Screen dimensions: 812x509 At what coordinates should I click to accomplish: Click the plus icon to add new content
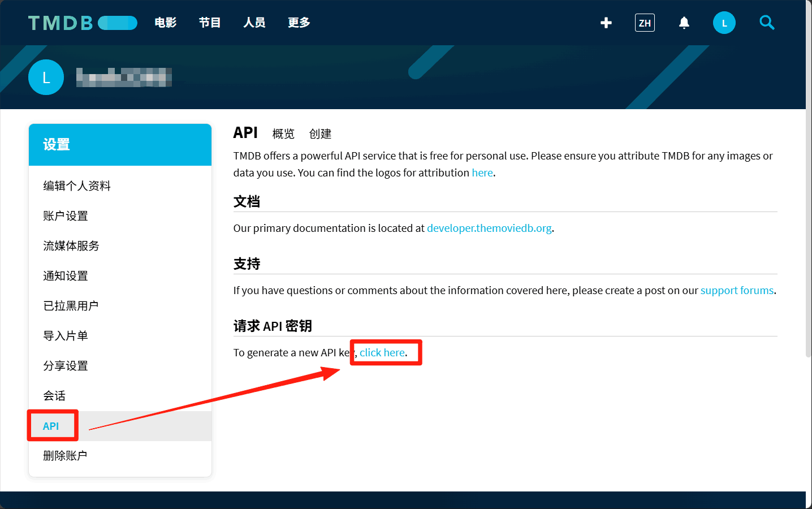(606, 23)
